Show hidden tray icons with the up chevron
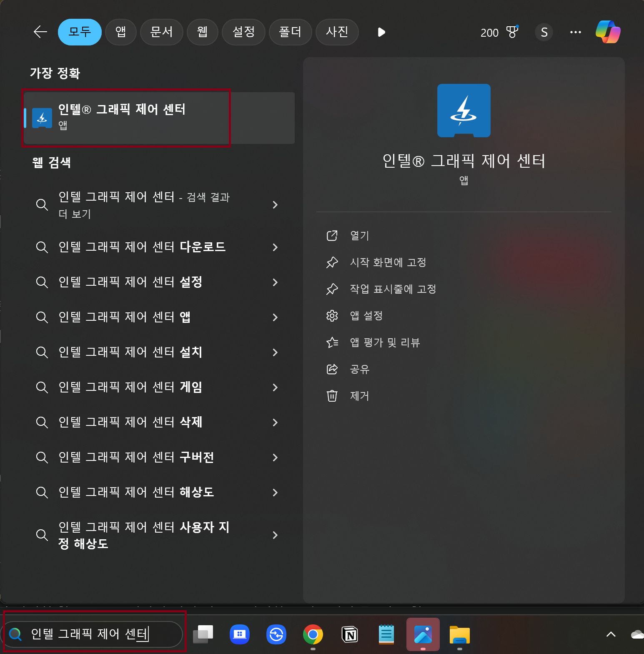Image resolution: width=644 pixels, height=654 pixels. pos(611,634)
